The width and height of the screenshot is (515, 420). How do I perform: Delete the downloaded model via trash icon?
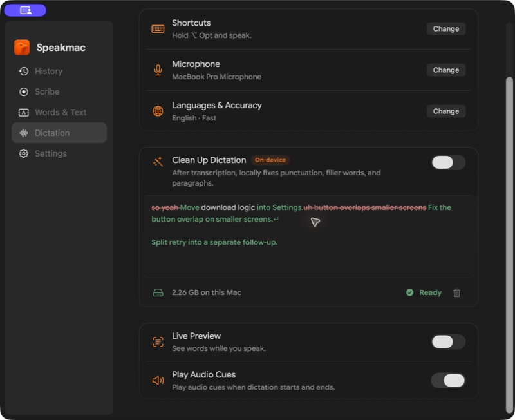[x=457, y=292]
